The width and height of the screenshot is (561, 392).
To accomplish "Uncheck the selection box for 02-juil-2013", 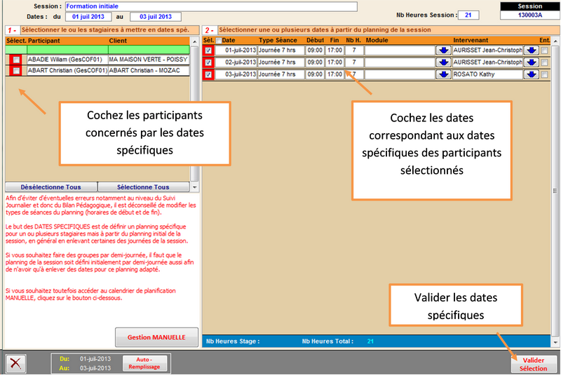I will click(x=208, y=62).
